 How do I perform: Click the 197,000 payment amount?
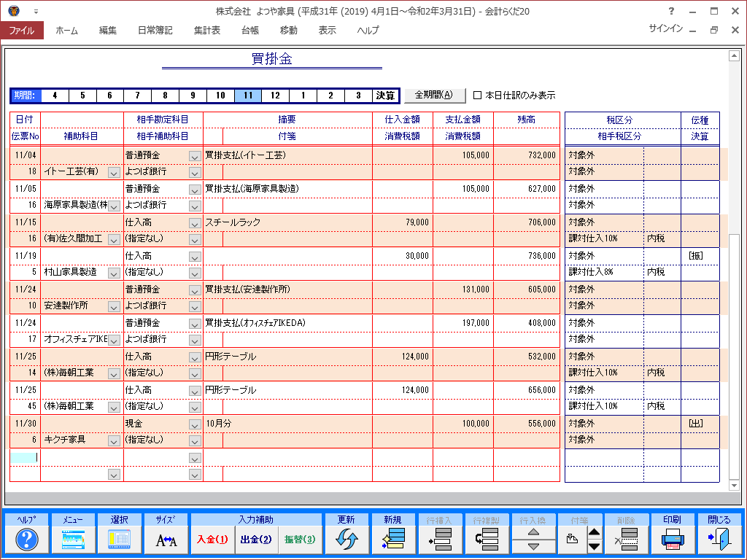tap(476, 323)
